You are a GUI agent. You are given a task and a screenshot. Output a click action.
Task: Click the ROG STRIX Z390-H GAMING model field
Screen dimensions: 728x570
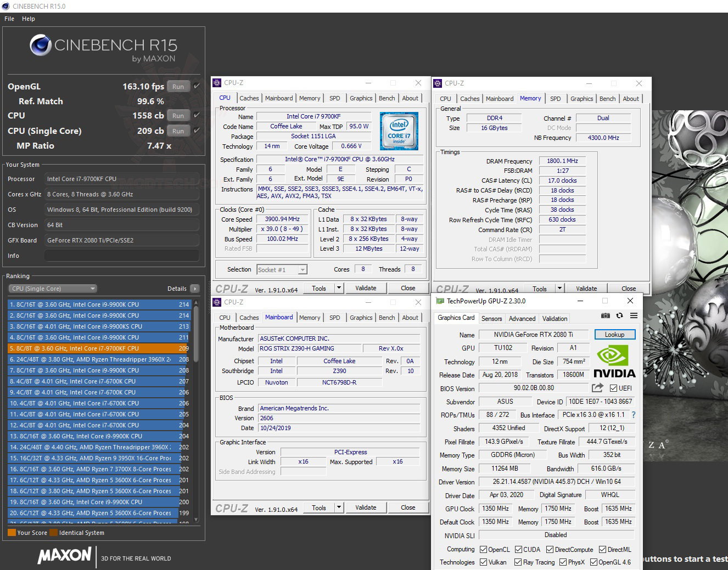pos(309,348)
